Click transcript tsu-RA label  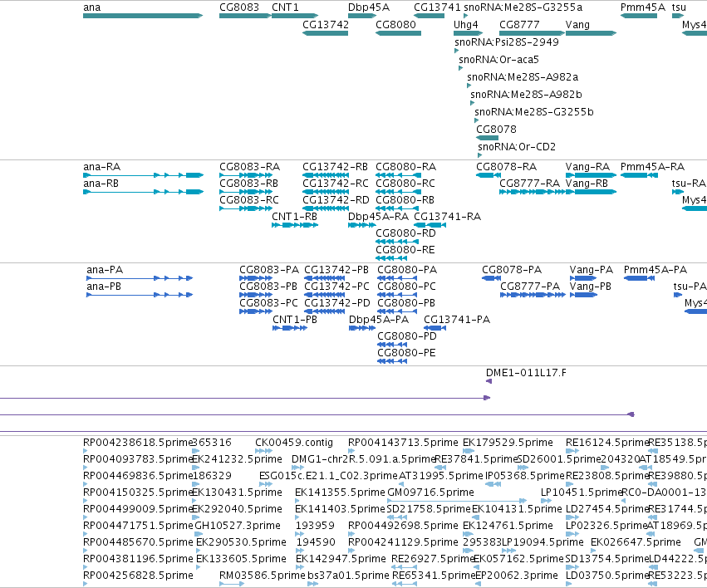pos(689,184)
